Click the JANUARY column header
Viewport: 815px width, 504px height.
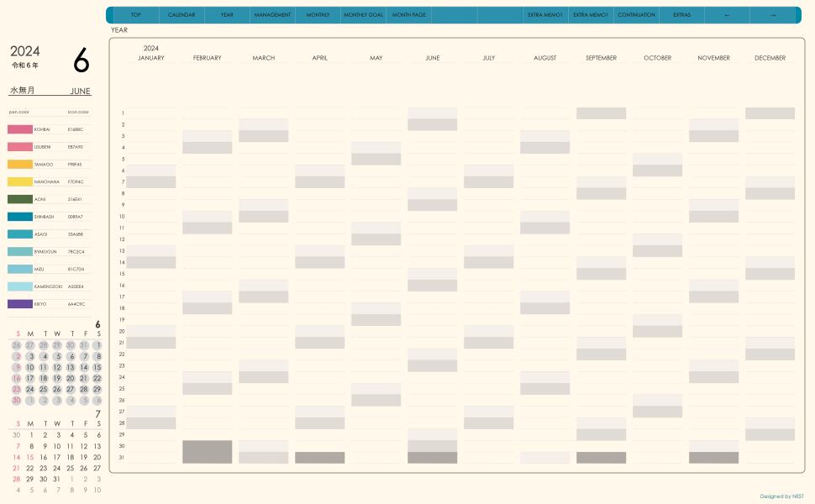tap(150, 58)
